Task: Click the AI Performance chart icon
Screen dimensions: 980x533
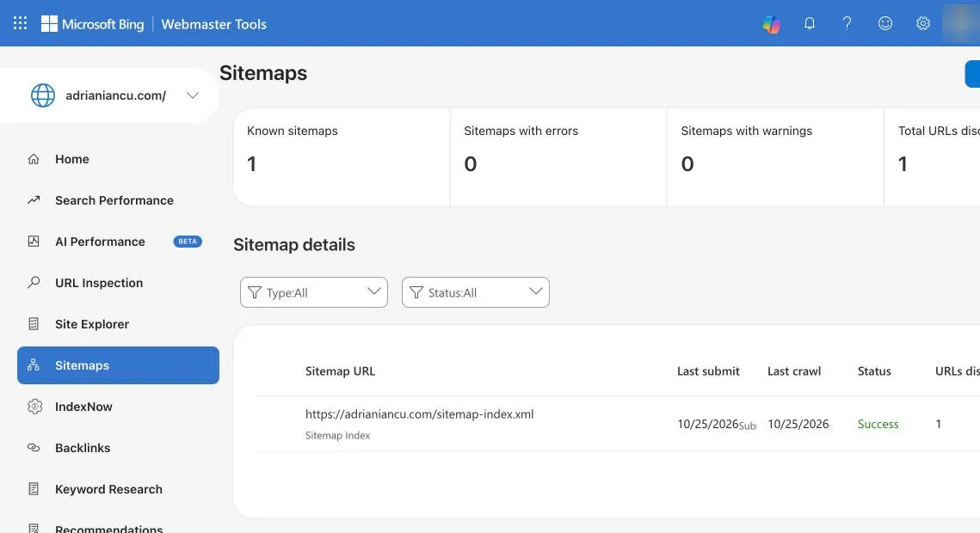Action: (34, 242)
